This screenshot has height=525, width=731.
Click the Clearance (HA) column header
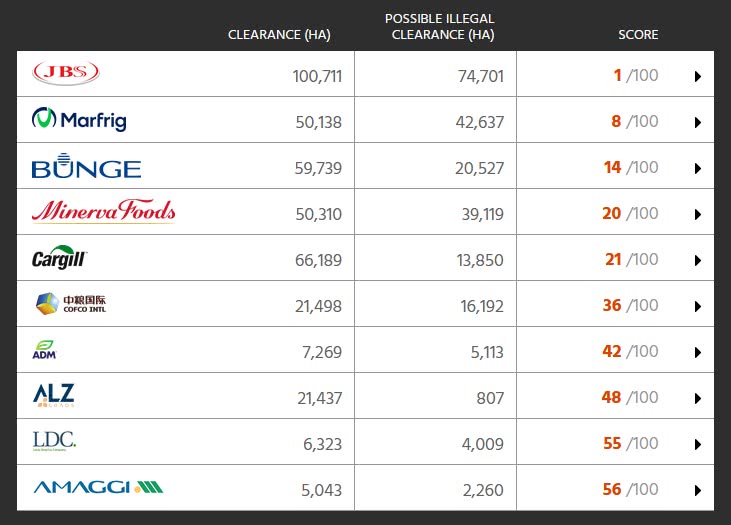coord(279,35)
